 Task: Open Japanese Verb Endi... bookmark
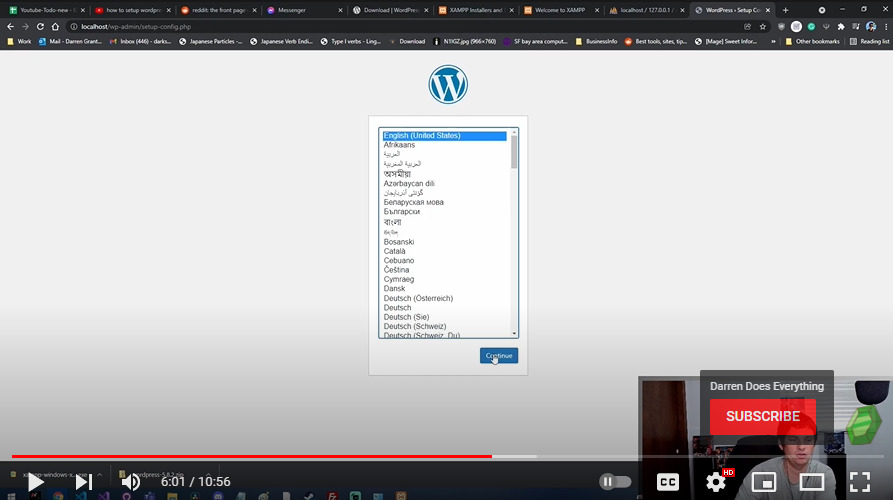point(281,42)
